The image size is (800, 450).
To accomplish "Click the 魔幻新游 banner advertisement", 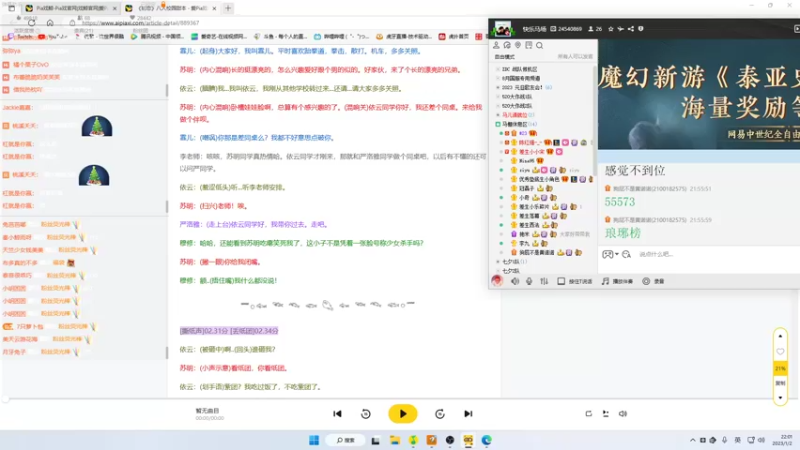I will 698,94.
